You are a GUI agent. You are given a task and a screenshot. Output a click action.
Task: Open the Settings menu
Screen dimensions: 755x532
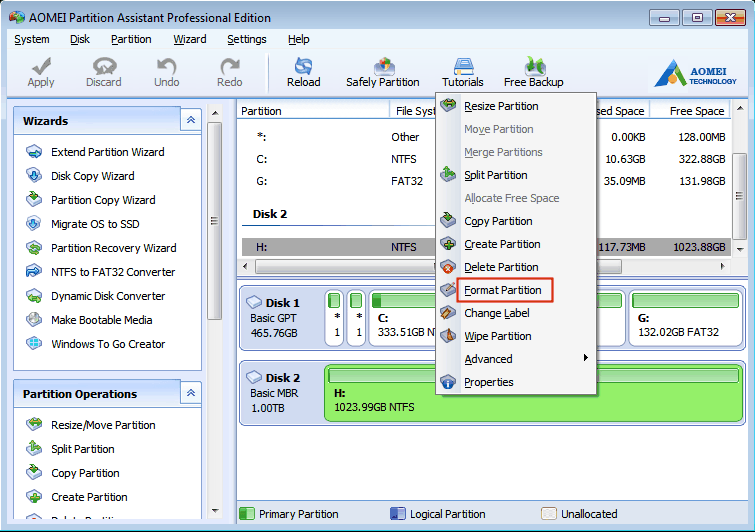click(247, 39)
